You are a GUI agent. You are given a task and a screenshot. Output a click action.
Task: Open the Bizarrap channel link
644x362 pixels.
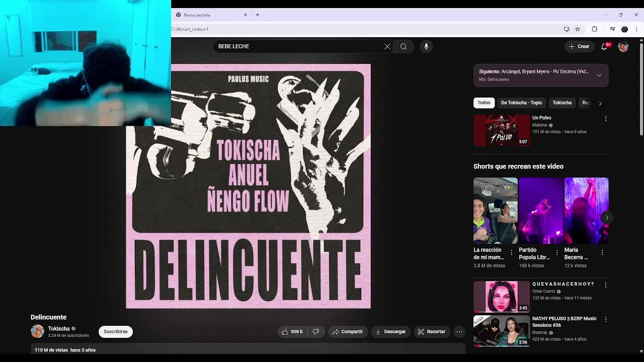(540, 333)
